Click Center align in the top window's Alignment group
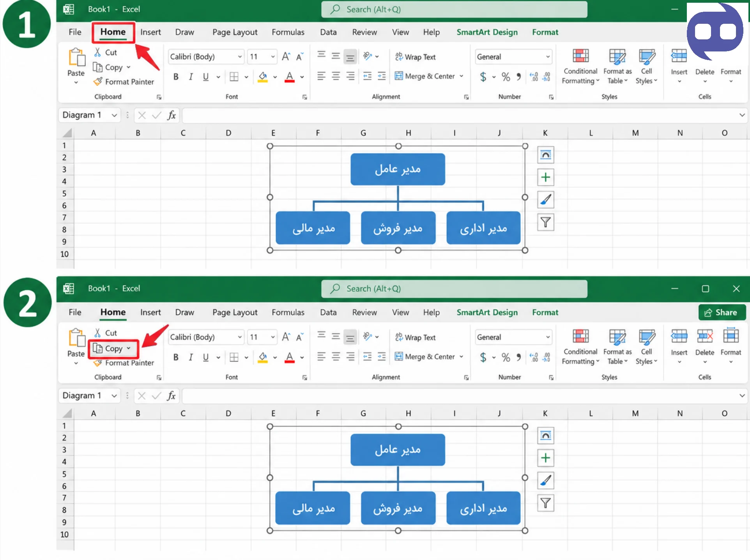Screen dimensions: 750x560 point(336,76)
